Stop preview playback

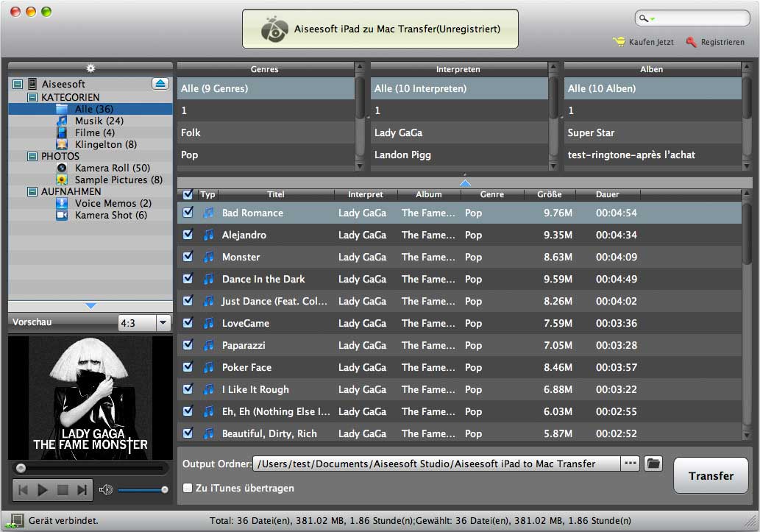click(x=63, y=490)
